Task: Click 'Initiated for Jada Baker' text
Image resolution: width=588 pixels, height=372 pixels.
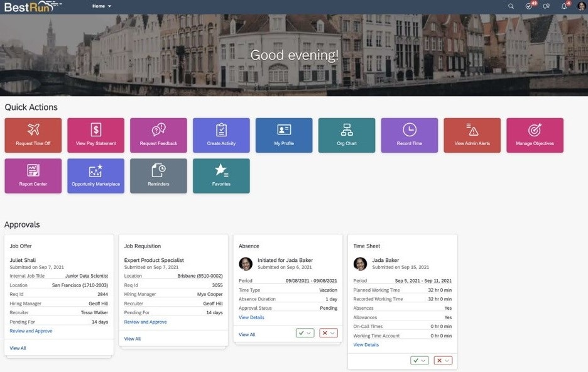Action: pos(285,260)
